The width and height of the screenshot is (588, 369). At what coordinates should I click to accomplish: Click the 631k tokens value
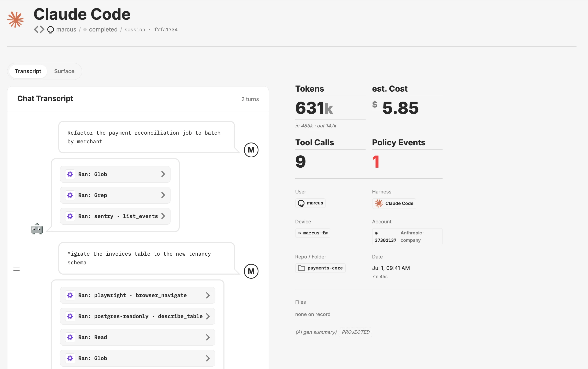(314, 108)
